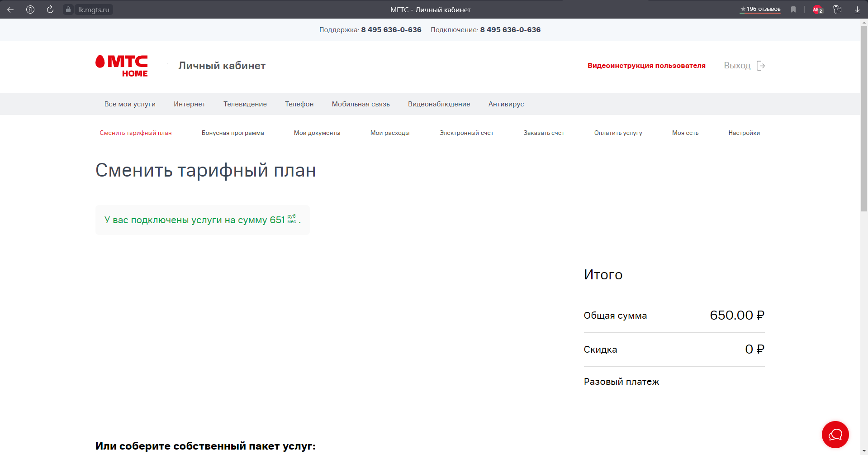Open browser extensions panel icon
This screenshot has height=455, width=868.
point(837,10)
